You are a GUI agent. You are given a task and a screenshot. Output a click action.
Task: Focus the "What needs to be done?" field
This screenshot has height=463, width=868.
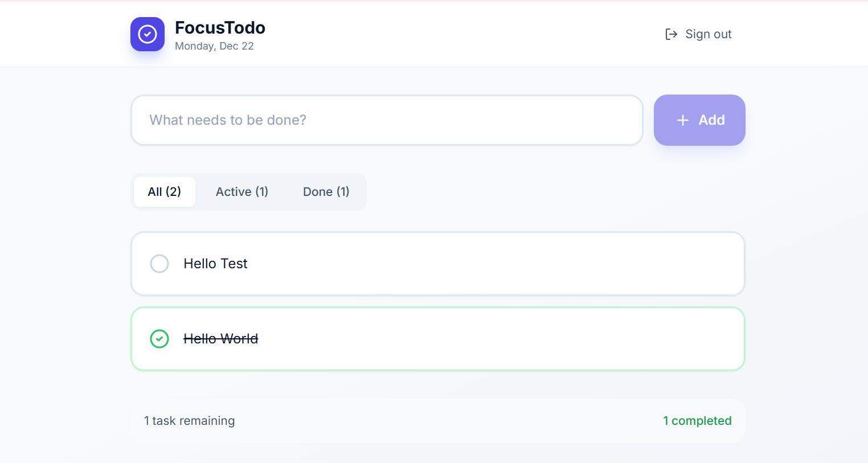387,120
